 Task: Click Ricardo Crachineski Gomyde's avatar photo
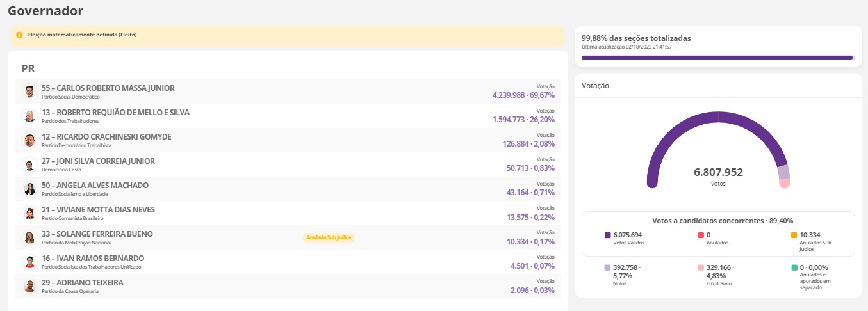click(x=29, y=140)
